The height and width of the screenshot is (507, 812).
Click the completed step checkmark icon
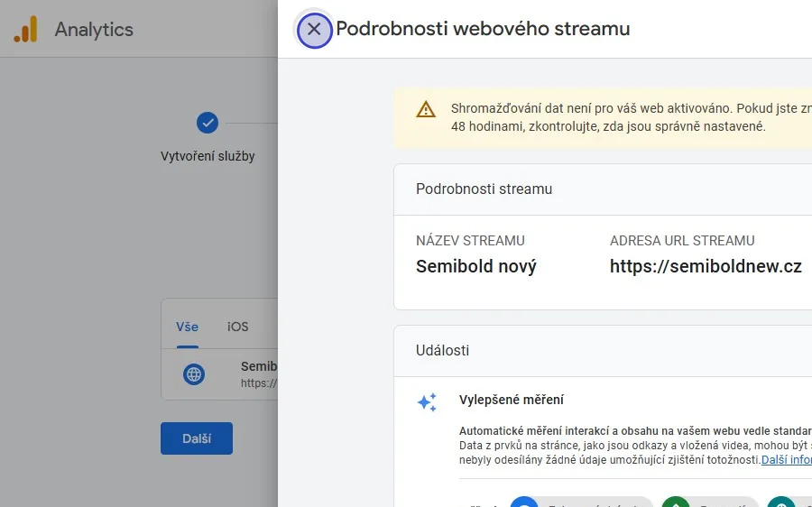pos(208,123)
